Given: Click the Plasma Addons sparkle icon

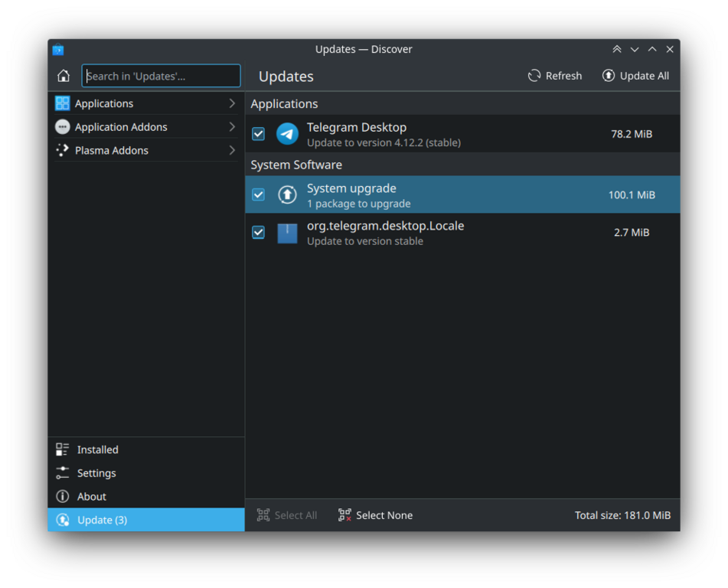Looking at the screenshot, I should click(x=62, y=150).
